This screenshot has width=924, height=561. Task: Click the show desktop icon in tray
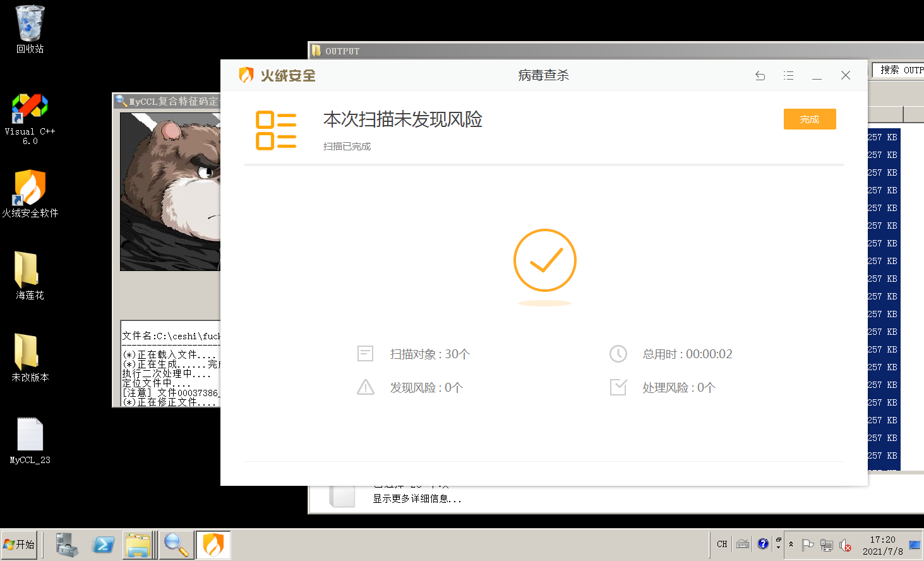(x=915, y=545)
